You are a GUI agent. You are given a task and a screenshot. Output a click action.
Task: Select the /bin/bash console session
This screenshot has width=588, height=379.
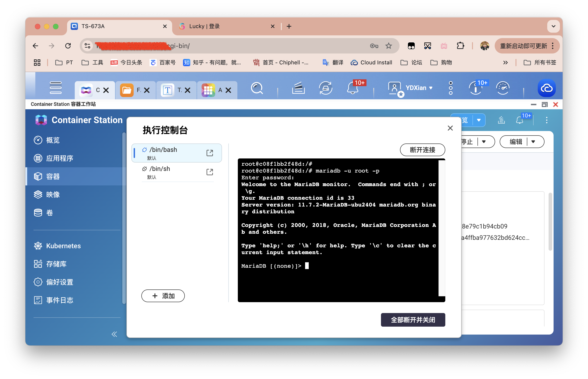click(x=177, y=153)
